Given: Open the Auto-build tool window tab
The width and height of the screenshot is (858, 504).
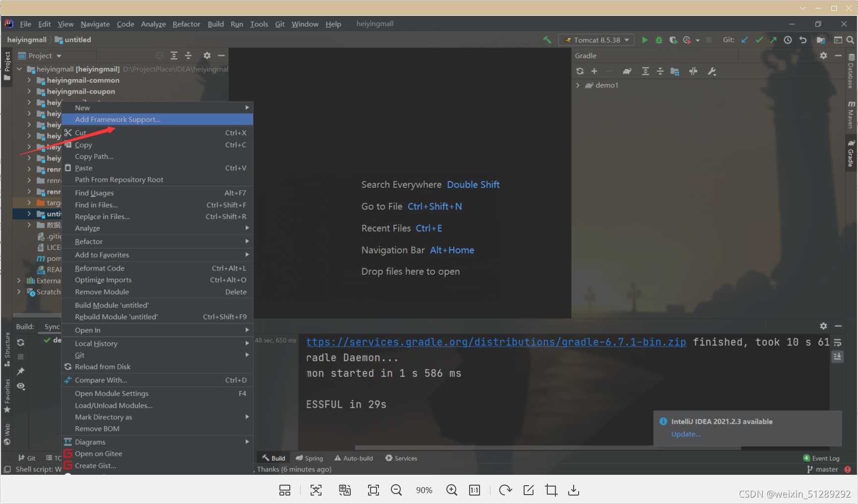Looking at the screenshot, I should click(354, 458).
